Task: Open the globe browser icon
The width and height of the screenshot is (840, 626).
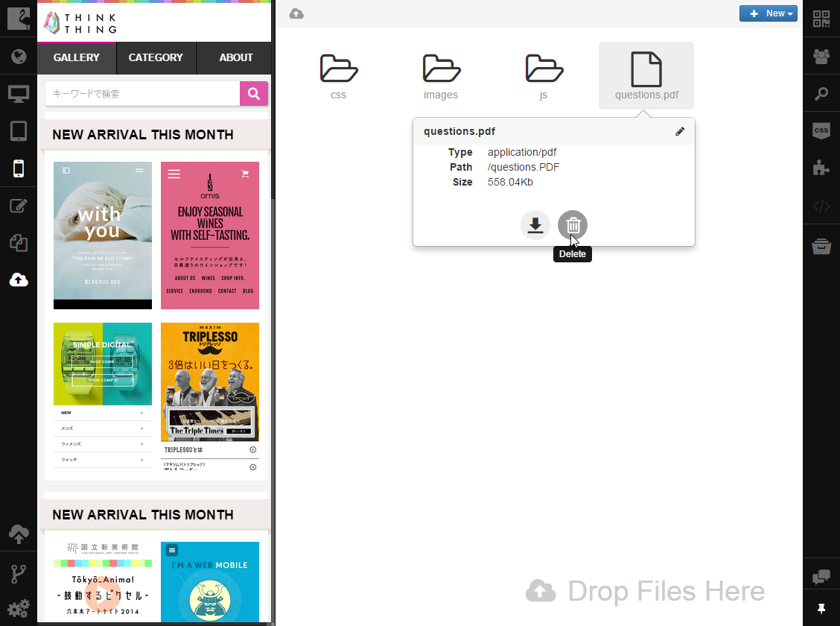Action: coord(18,57)
